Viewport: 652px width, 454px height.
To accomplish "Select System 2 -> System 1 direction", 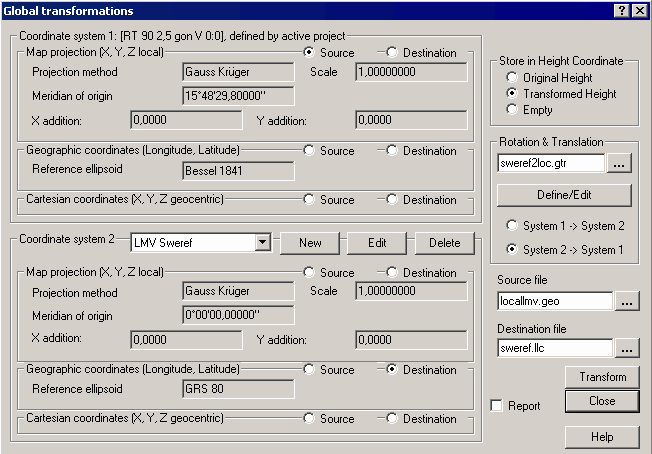I will [x=512, y=249].
